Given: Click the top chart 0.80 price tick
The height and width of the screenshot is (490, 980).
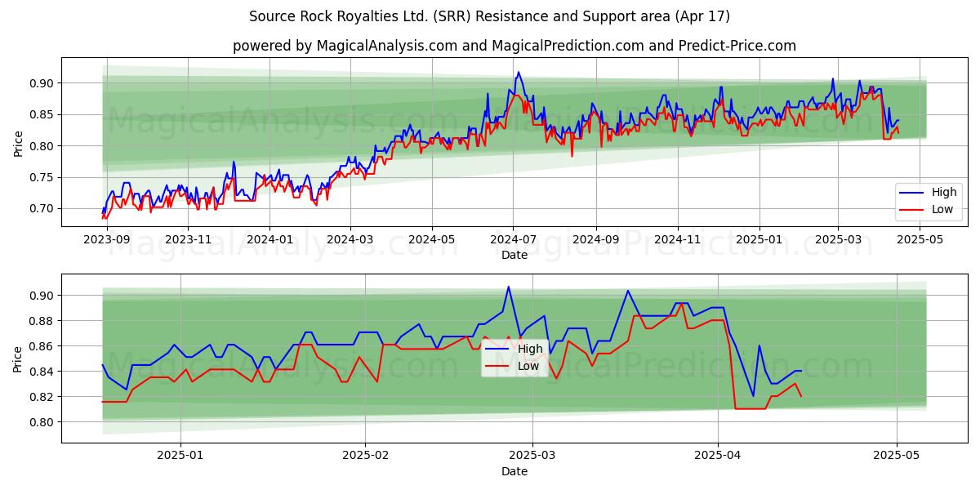Looking at the screenshot, I should (x=43, y=146).
